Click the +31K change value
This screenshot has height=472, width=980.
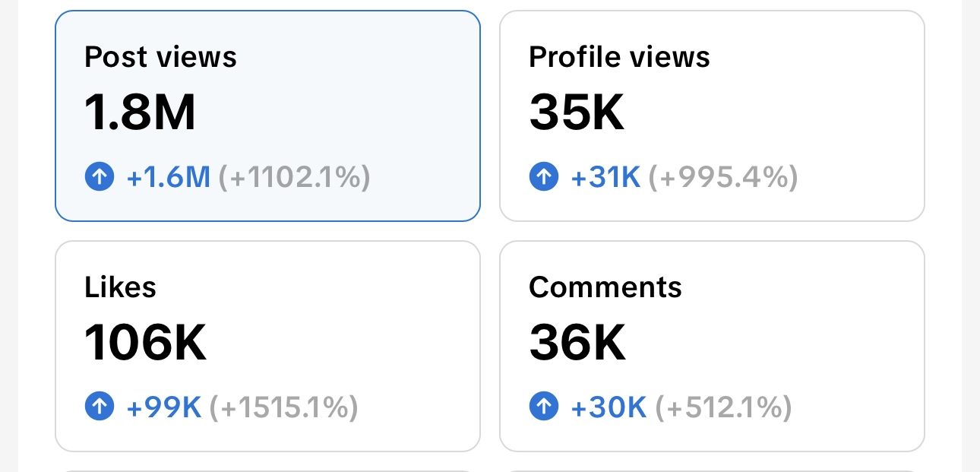click(606, 178)
